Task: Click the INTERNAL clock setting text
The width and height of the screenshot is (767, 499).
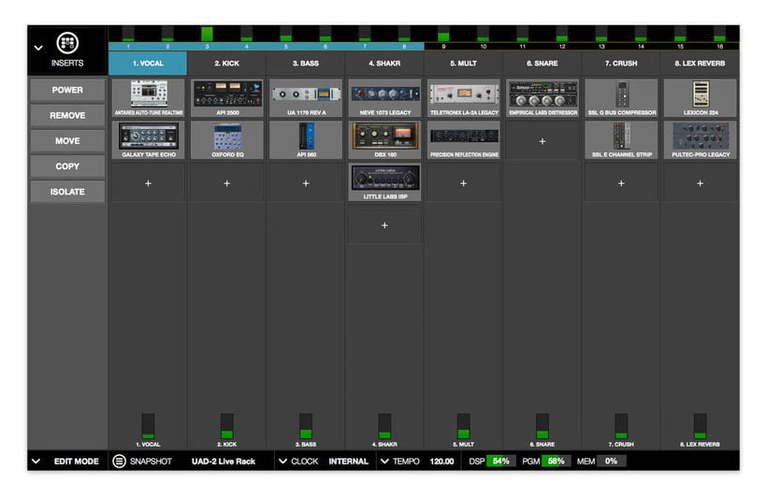Action: click(x=348, y=461)
